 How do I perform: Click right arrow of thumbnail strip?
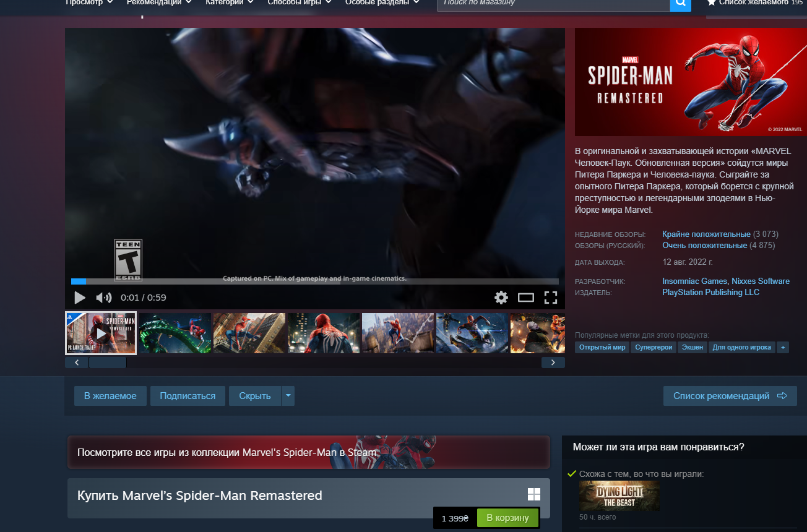pyautogui.click(x=553, y=363)
